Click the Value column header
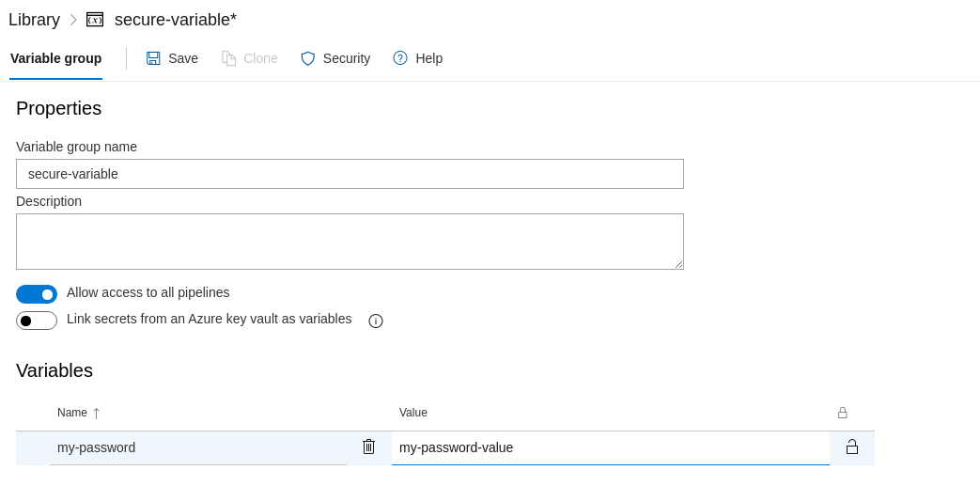Image resolution: width=980 pixels, height=486 pixels. pyautogui.click(x=413, y=413)
